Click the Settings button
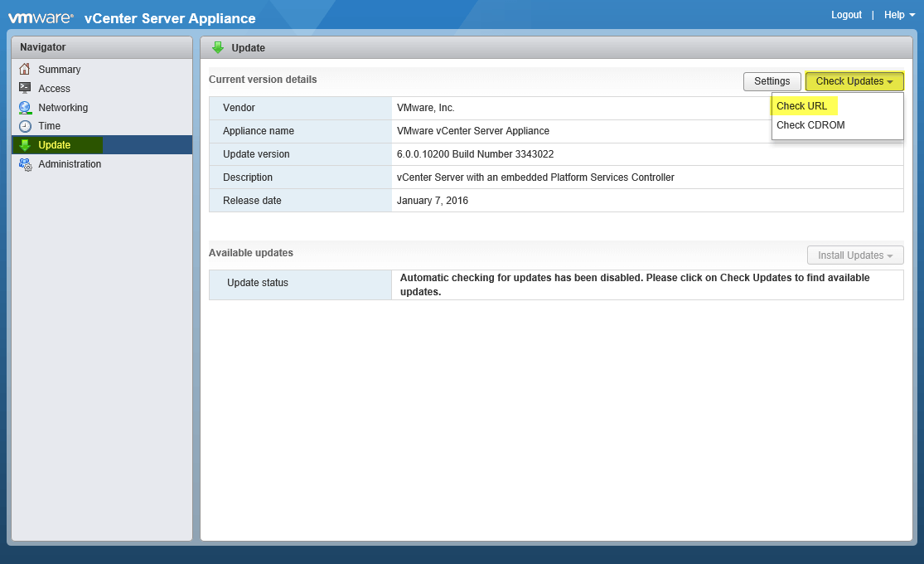Viewport: 924px width, 564px height. 772,80
